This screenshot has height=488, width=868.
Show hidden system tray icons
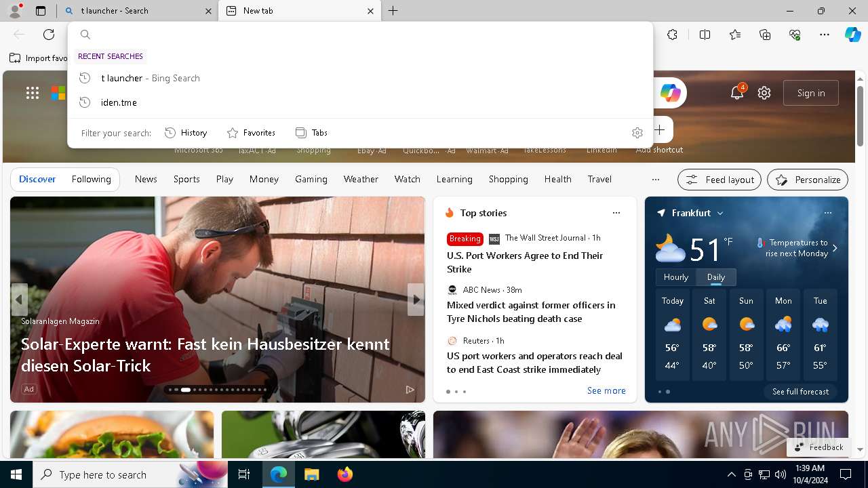731,474
